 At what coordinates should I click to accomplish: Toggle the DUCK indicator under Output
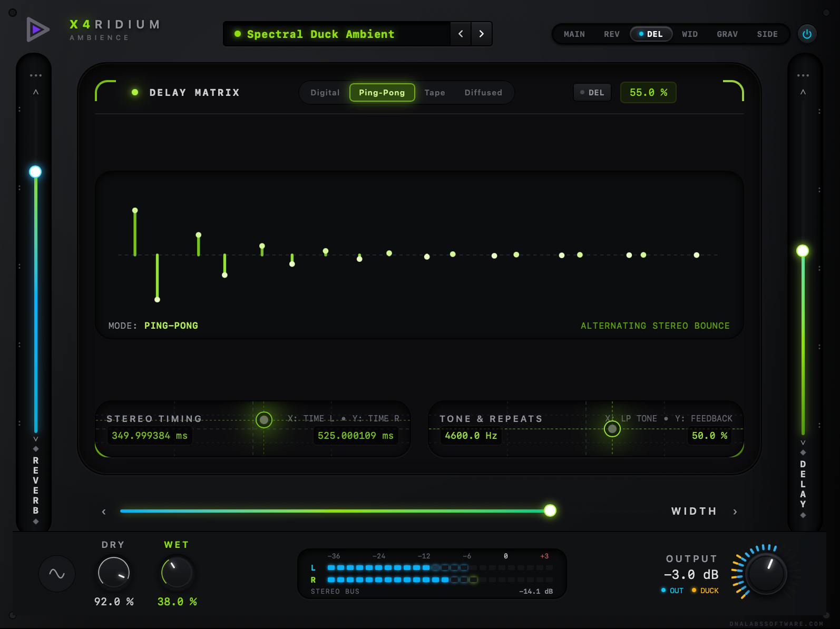(x=705, y=591)
